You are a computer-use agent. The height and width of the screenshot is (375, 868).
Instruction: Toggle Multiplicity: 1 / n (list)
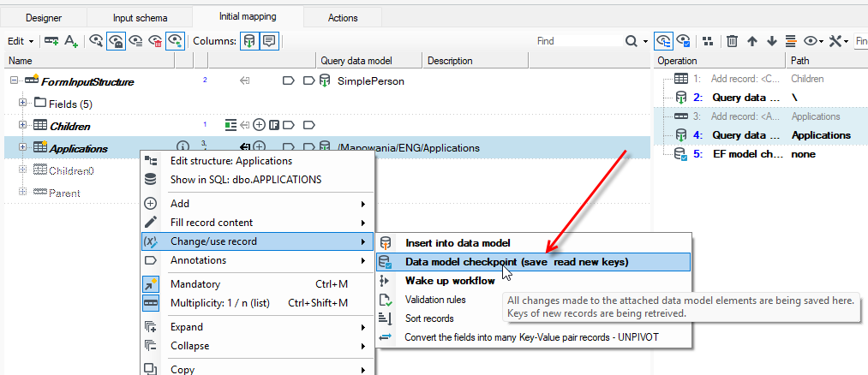(x=257, y=303)
